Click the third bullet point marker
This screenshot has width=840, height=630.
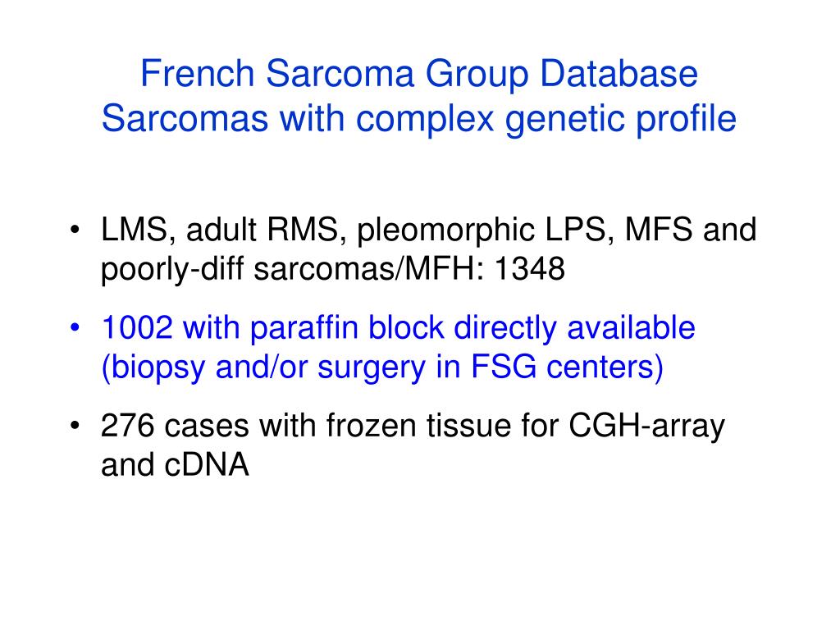pyautogui.click(x=75, y=426)
